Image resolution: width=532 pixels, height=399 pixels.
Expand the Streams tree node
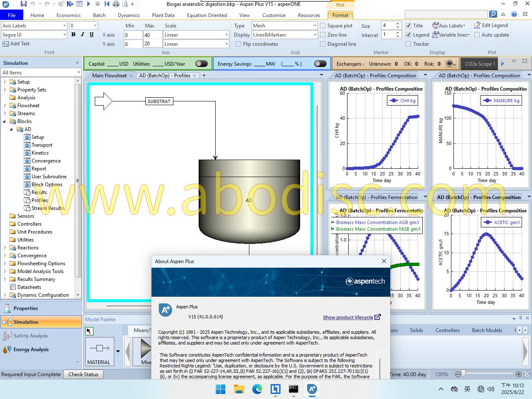pos(5,113)
